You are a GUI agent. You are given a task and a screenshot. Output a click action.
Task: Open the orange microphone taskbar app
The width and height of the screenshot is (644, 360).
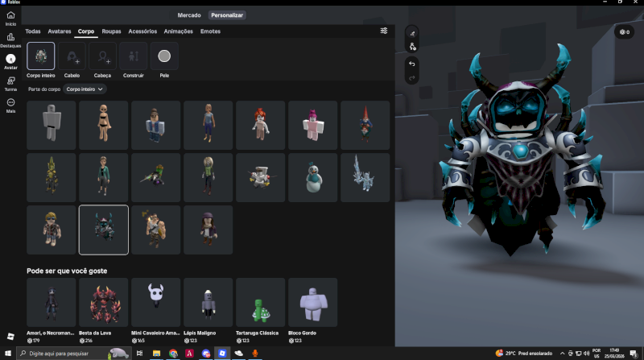coord(255,354)
